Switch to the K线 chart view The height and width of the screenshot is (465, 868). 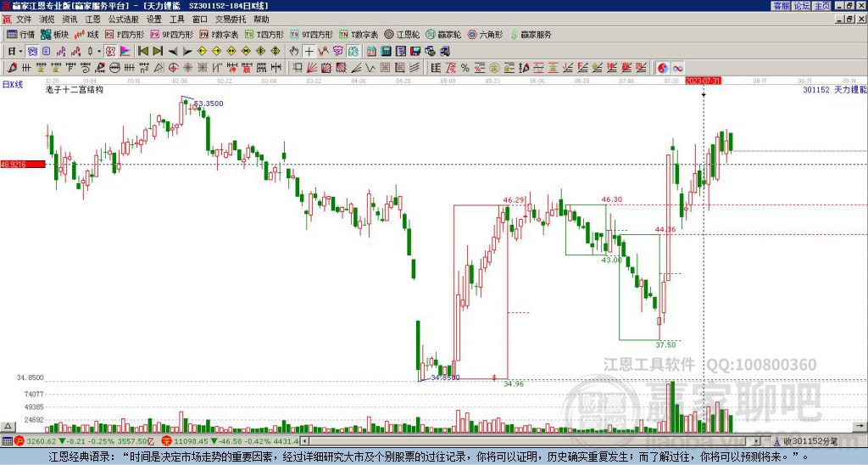86,34
